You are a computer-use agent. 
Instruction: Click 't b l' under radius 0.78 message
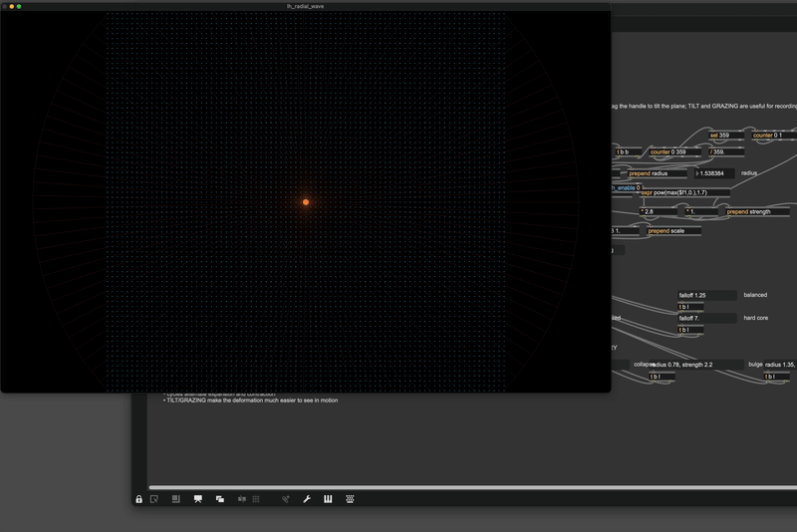point(662,377)
